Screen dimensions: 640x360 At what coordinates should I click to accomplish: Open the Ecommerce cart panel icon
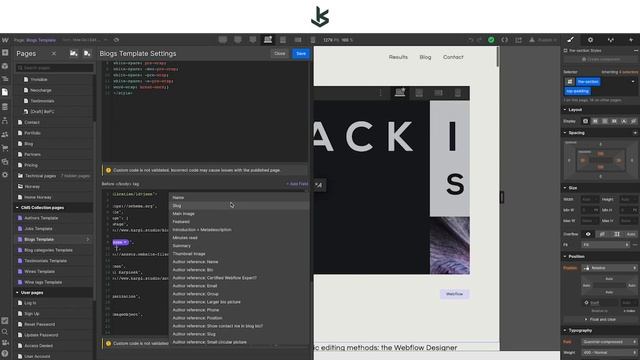(5, 148)
